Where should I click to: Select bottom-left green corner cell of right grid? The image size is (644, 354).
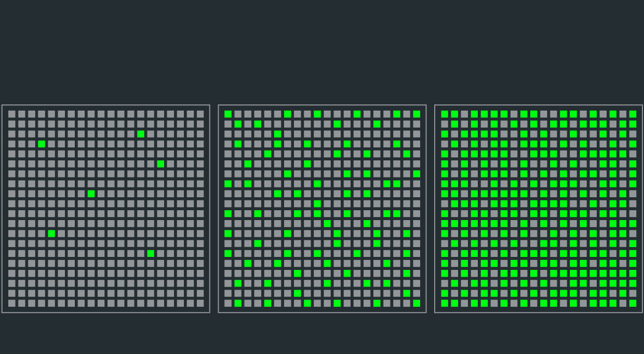(x=445, y=303)
